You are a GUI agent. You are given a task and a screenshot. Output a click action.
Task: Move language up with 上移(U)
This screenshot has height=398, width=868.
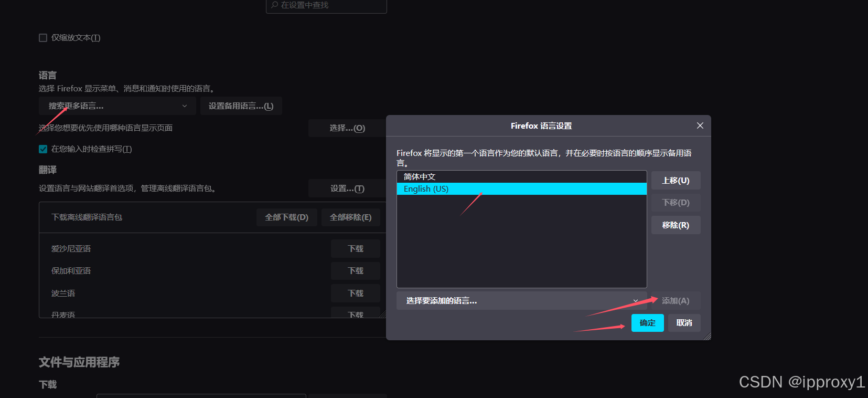click(x=676, y=181)
